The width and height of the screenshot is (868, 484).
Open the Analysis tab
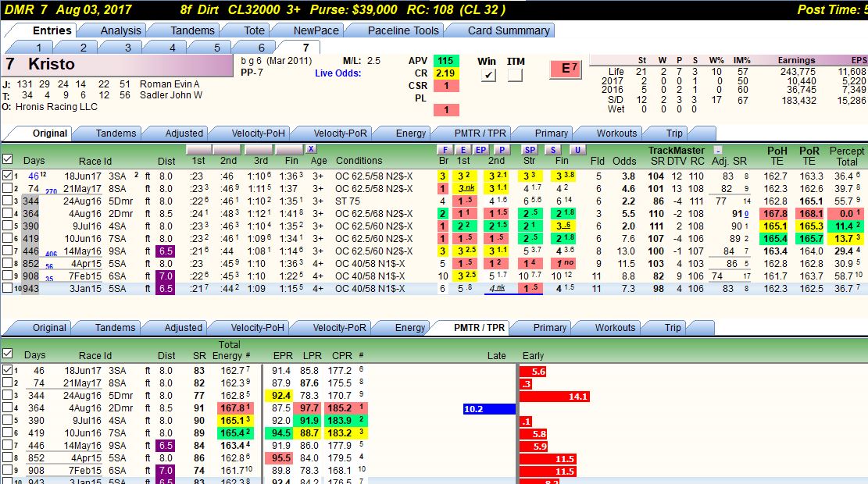tap(120, 30)
